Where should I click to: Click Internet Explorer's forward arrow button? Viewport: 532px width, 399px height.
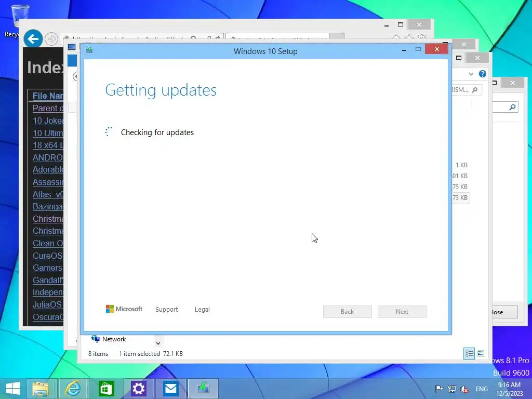[x=51, y=39]
